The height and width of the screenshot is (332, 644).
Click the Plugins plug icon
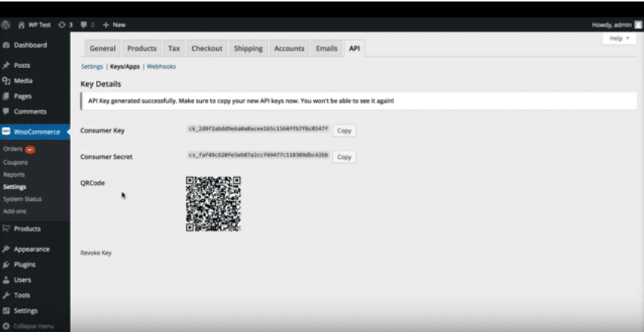(x=6, y=265)
